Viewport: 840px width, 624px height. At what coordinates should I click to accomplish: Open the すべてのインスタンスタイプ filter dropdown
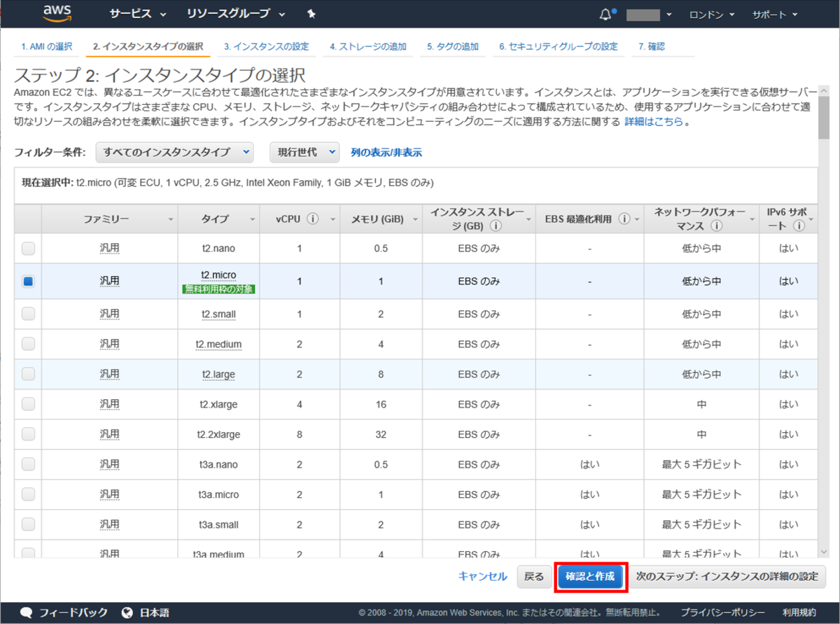(x=174, y=152)
